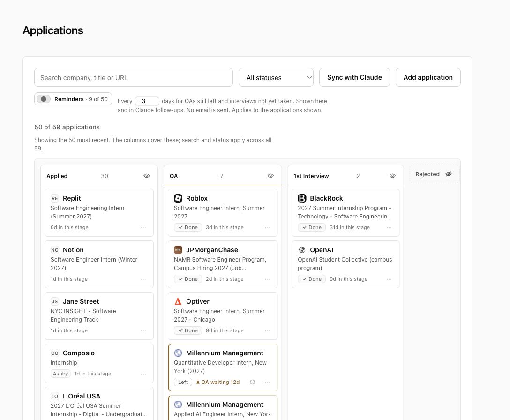This screenshot has width=510, height=420.
Task: Toggle the Done status on JPMorganChase card
Action: 188,279
